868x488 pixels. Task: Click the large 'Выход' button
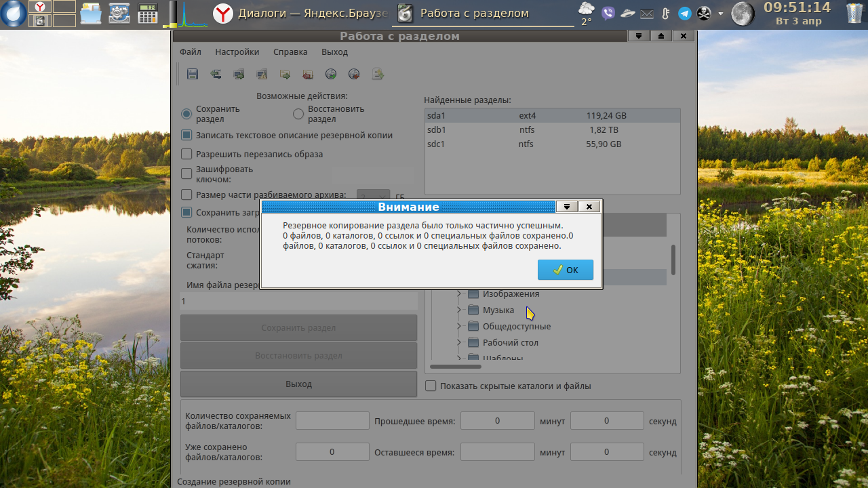tap(298, 384)
